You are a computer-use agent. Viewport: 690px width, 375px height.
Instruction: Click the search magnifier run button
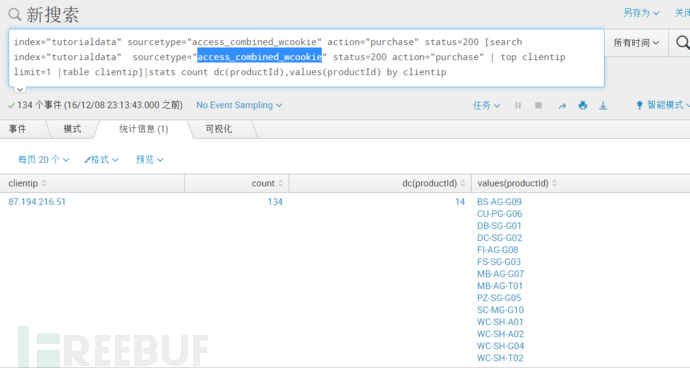(x=682, y=43)
